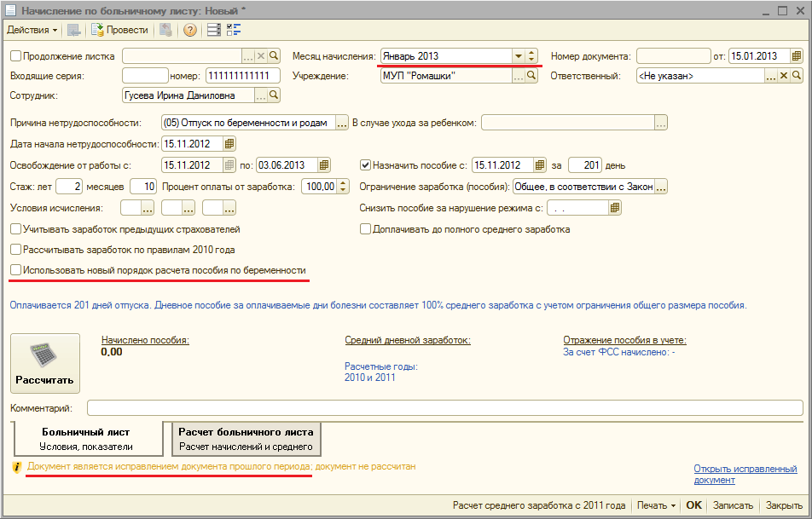Select the Больничный лист tab

[87, 439]
